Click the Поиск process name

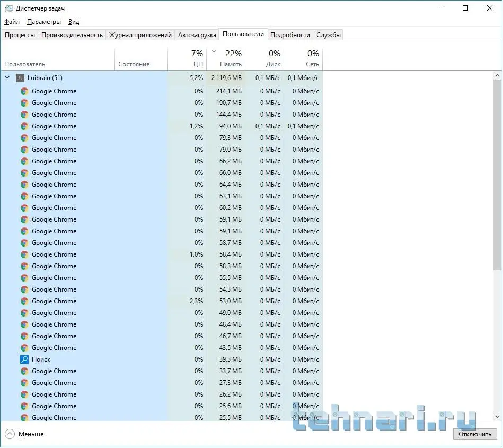(x=41, y=359)
